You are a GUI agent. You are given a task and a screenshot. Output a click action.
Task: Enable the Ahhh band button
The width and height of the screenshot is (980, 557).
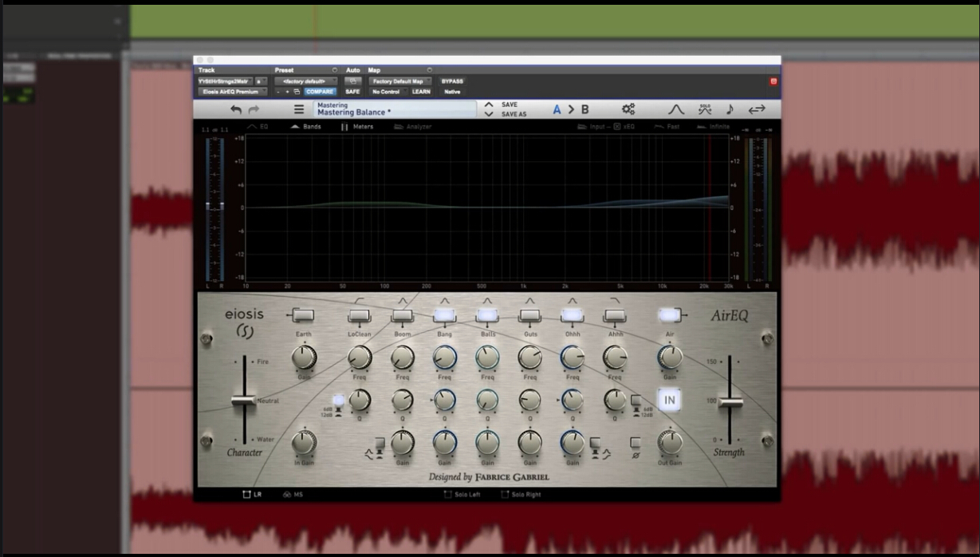pyautogui.click(x=615, y=315)
